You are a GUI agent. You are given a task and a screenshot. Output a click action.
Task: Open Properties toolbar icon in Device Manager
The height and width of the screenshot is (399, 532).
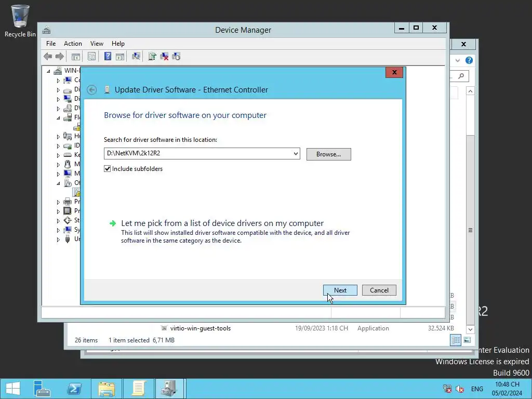coord(91,56)
